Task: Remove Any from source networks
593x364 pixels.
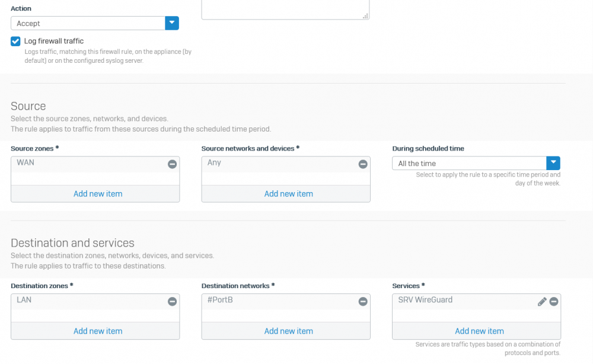Action: pyautogui.click(x=363, y=164)
